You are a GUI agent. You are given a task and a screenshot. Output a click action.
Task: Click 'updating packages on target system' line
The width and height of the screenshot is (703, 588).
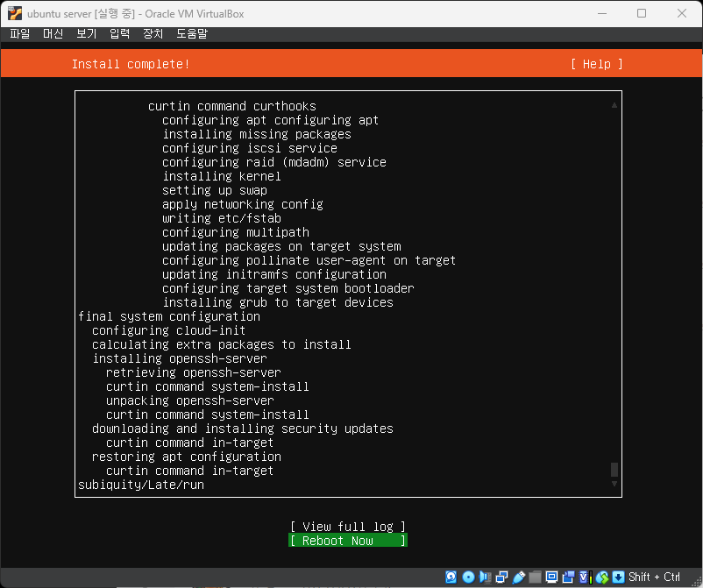point(281,246)
